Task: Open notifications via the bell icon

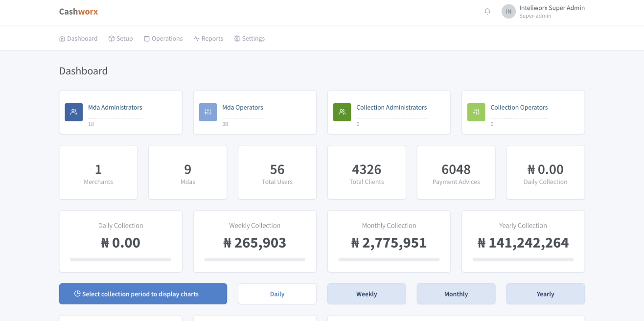Action: [487, 11]
